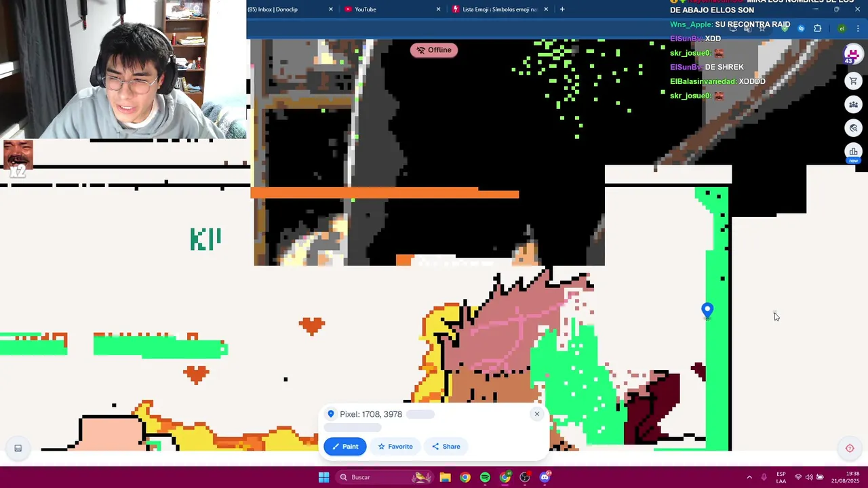The width and height of the screenshot is (868, 488).
Task: Close the Lista Emoji tab
Action: (546, 9)
